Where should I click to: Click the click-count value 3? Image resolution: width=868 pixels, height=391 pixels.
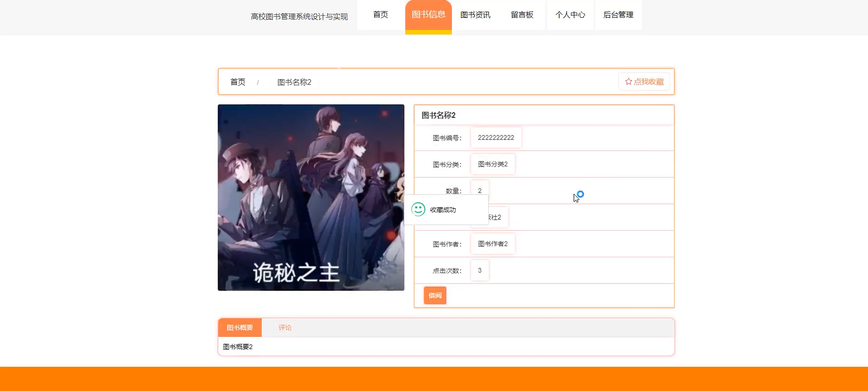click(480, 270)
